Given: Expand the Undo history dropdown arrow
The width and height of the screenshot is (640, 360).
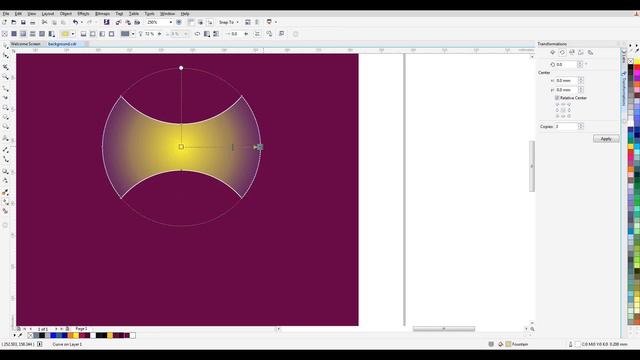Looking at the screenshot, I should tap(82, 22).
